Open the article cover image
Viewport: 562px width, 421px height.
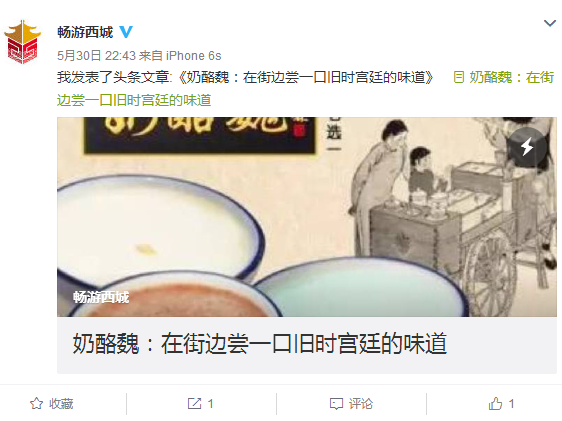[307, 217]
